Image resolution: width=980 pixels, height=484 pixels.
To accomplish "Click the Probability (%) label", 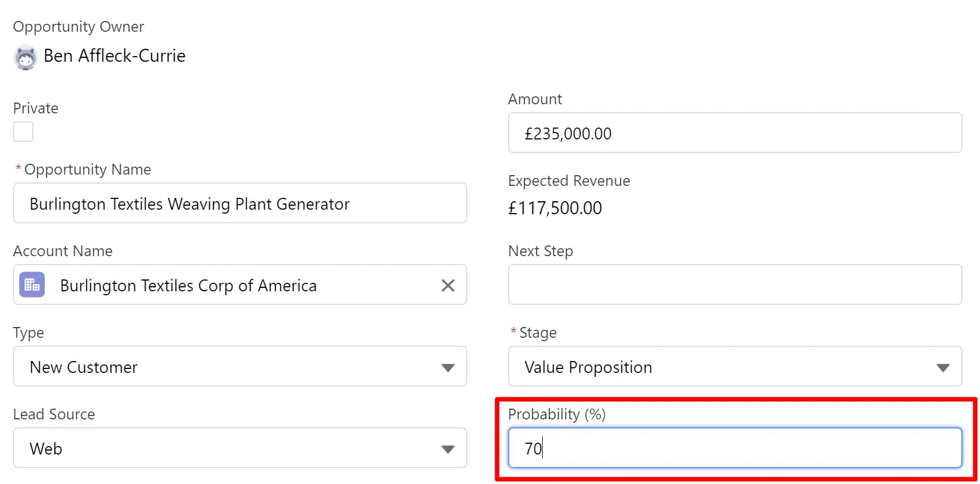I will pyautogui.click(x=556, y=414).
